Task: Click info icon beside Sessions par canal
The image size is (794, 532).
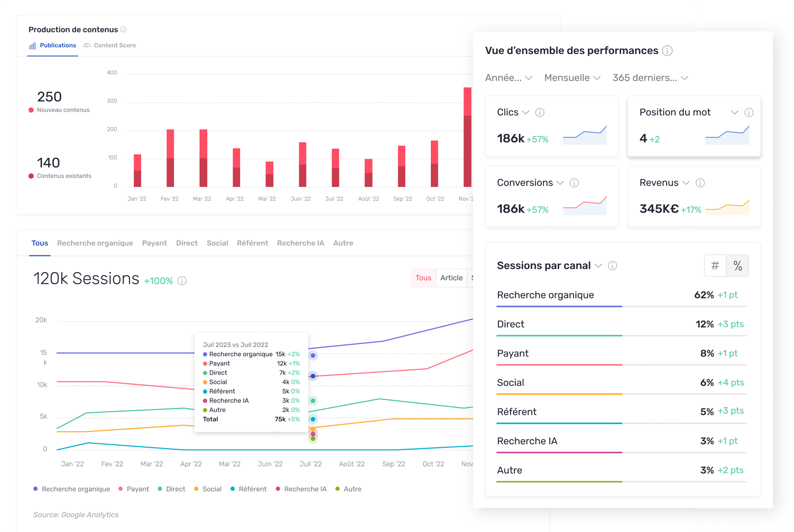Action: pos(613,266)
